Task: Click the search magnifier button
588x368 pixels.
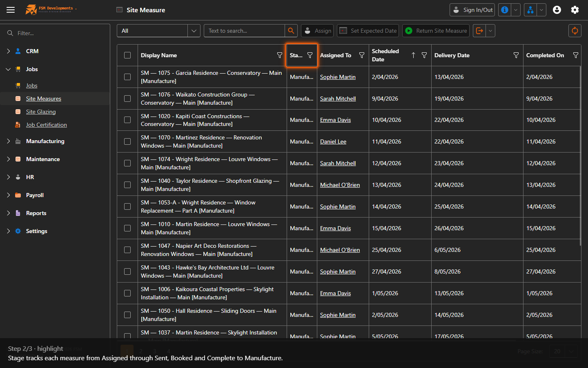Action: tap(291, 31)
